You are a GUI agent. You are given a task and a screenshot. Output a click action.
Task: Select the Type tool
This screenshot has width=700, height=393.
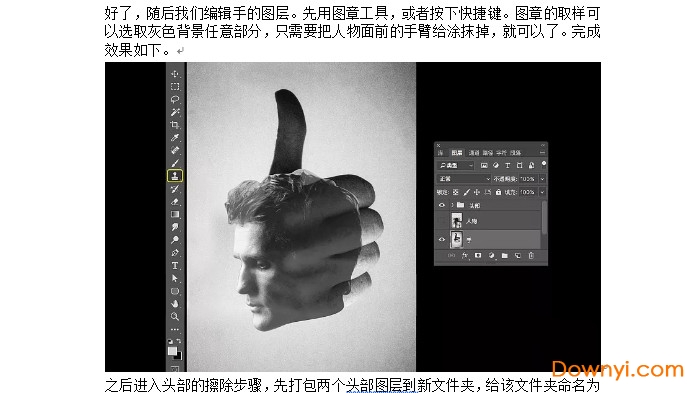(175, 266)
